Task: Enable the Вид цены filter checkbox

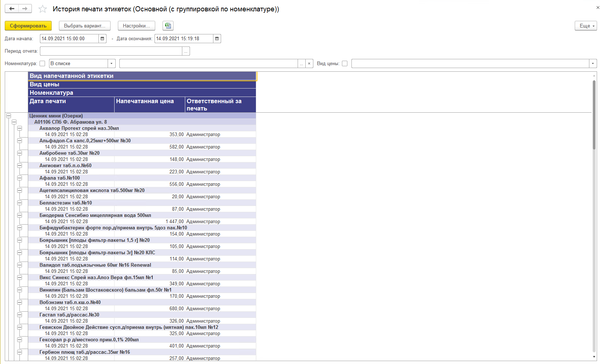Action: [344, 64]
